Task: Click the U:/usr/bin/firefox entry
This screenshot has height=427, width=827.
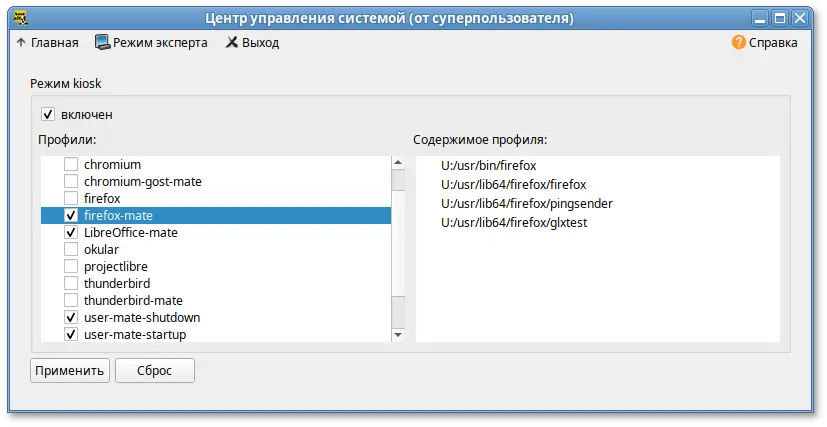Action: click(488, 166)
